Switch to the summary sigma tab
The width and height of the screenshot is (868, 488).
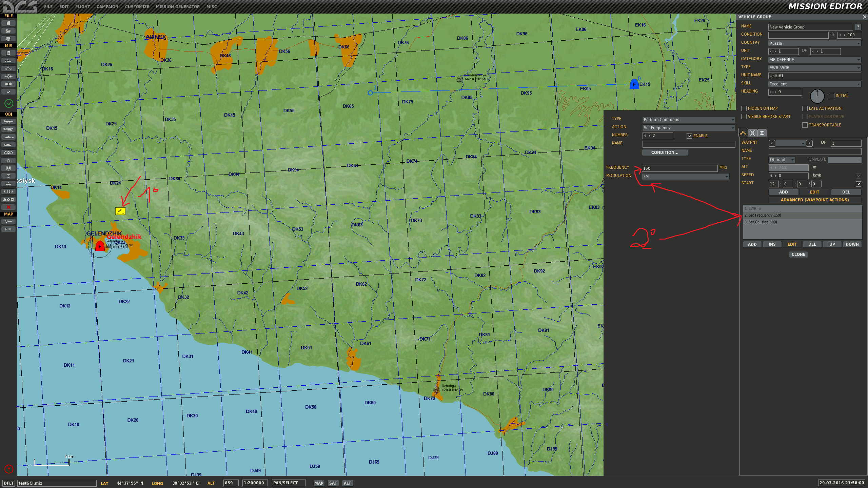762,133
